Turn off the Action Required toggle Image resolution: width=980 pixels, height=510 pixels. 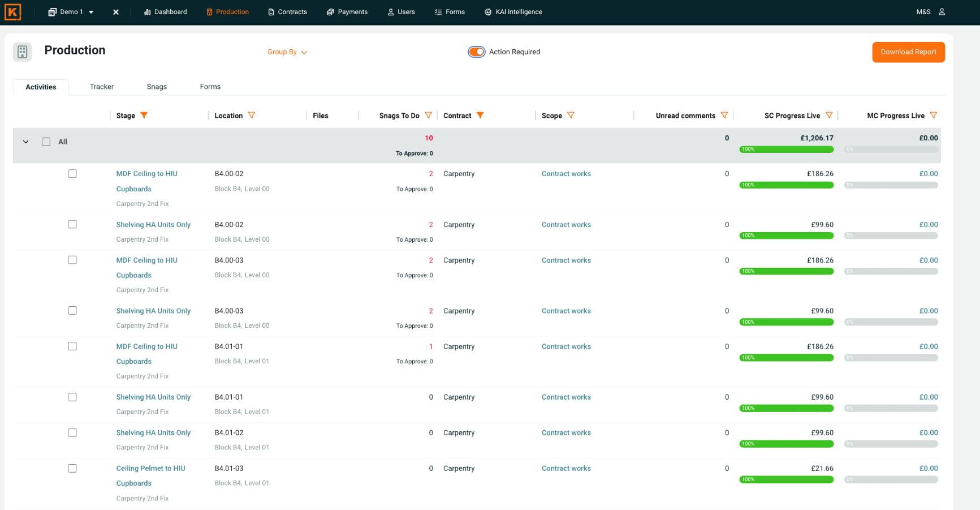(x=476, y=52)
